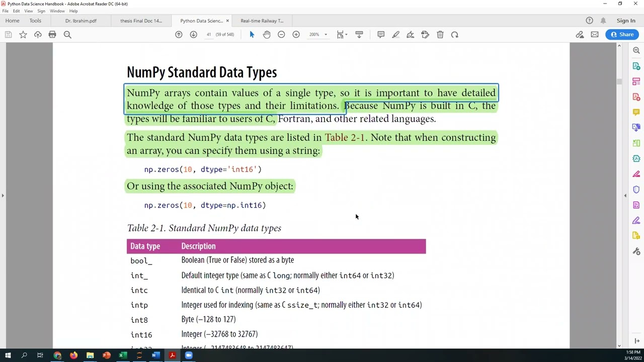Screen dimensions: 644x362
Task: Click the Sign In link
Action: click(x=626, y=21)
